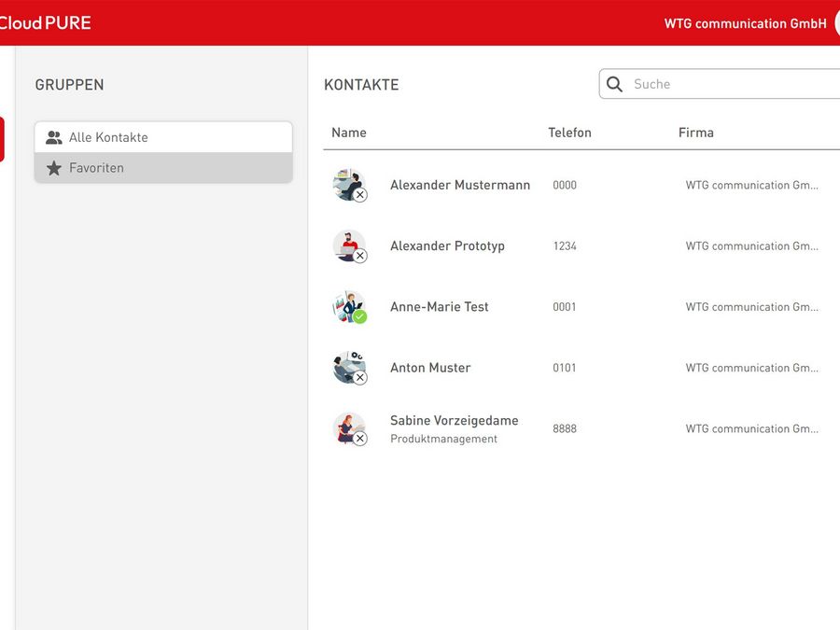
Task: Sort contacts by the Firma column header
Action: pos(695,133)
